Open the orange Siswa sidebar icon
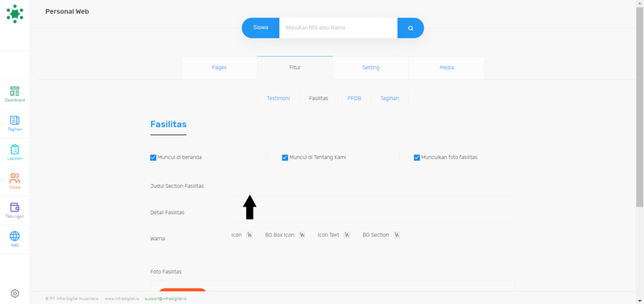Image resolution: width=644 pixels, height=304 pixels. [x=14, y=181]
